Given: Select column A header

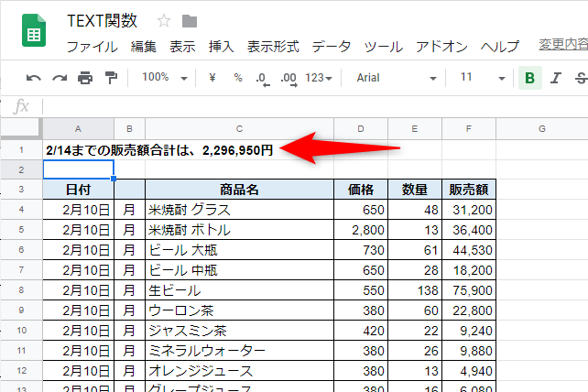Looking at the screenshot, I should (x=78, y=129).
